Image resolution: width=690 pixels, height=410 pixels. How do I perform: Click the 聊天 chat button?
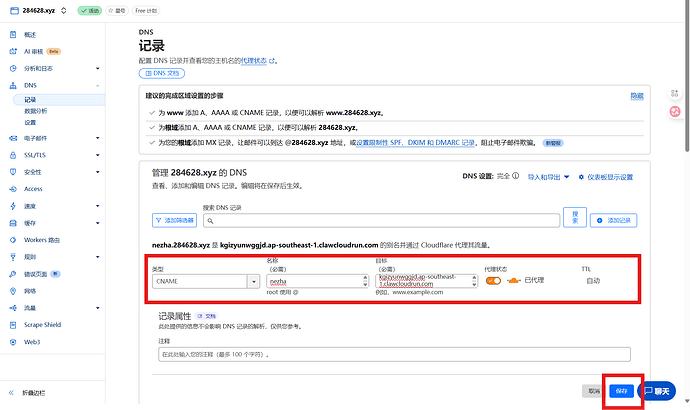click(657, 391)
